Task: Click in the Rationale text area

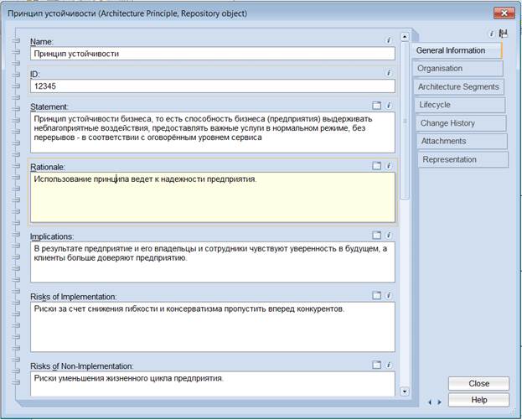Action: pyautogui.click(x=213, y=197)
